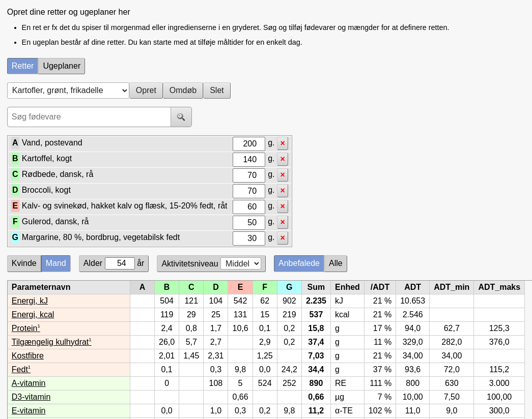Remove Kalv- og svinekød ingredient row

[x=283, y=206]
